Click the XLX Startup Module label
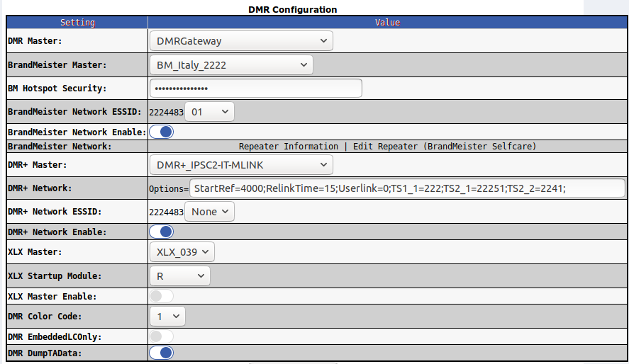 click(55, 276)
